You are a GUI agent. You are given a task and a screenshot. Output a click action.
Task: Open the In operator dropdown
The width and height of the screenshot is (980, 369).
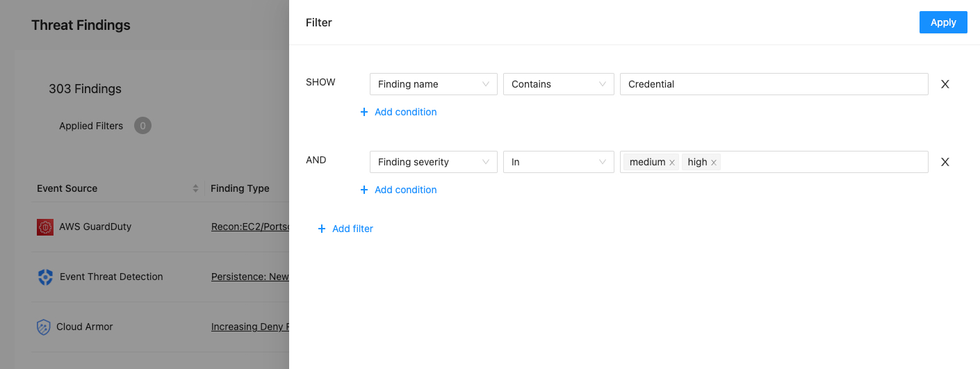[x=559, y=162]
